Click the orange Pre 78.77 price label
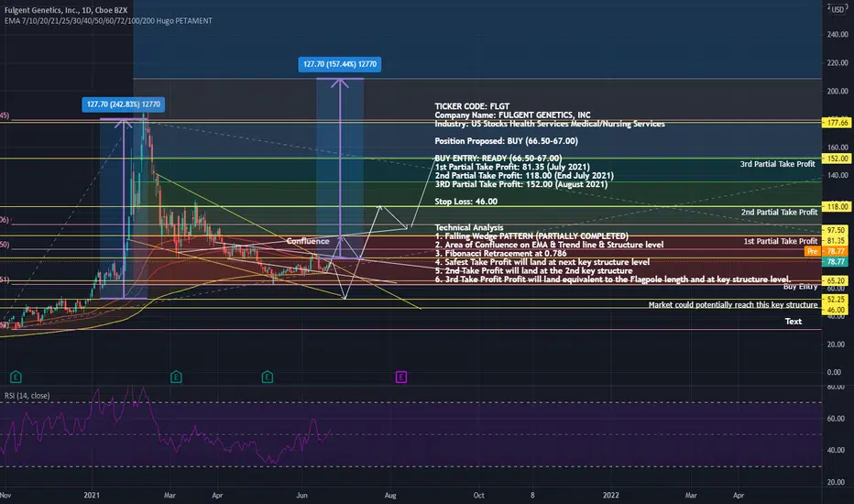The height and width of the screenshot is (504, 854). [x=827, y=251]
